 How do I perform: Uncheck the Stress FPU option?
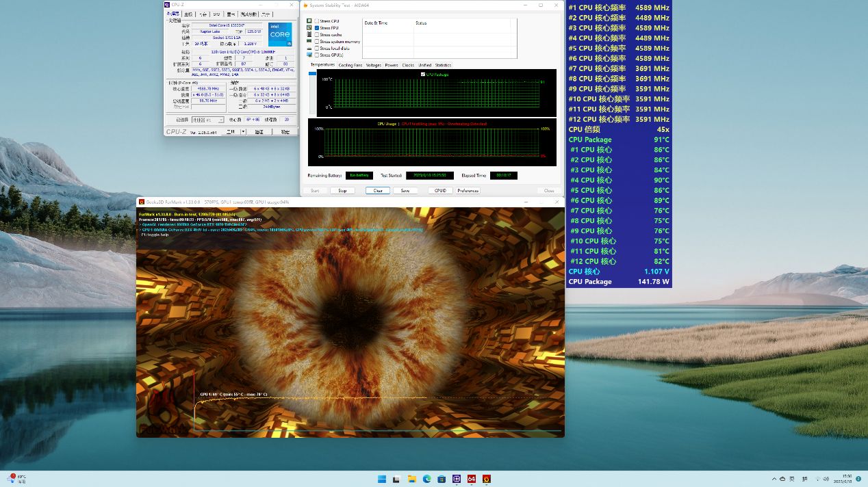(317, 28)
